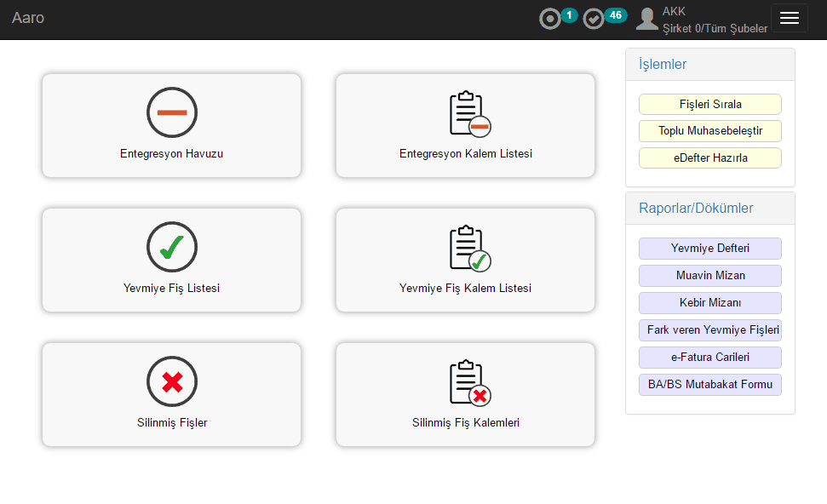827x504 pixels.
Task: Open Entegresyon Havuzu minus circle icon
Action: [x=171, y=112]
